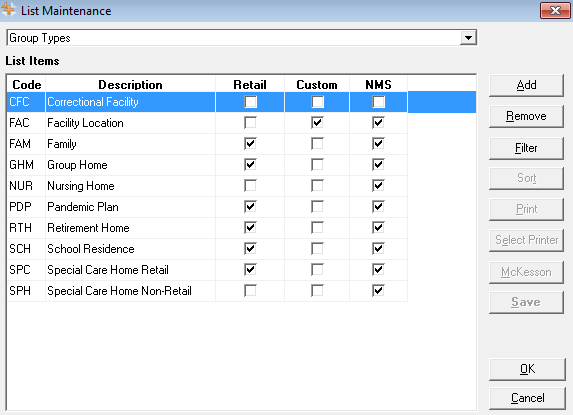Screen dimensions: 573x415
Task: Click the Add button
Action: pos(526,85)
